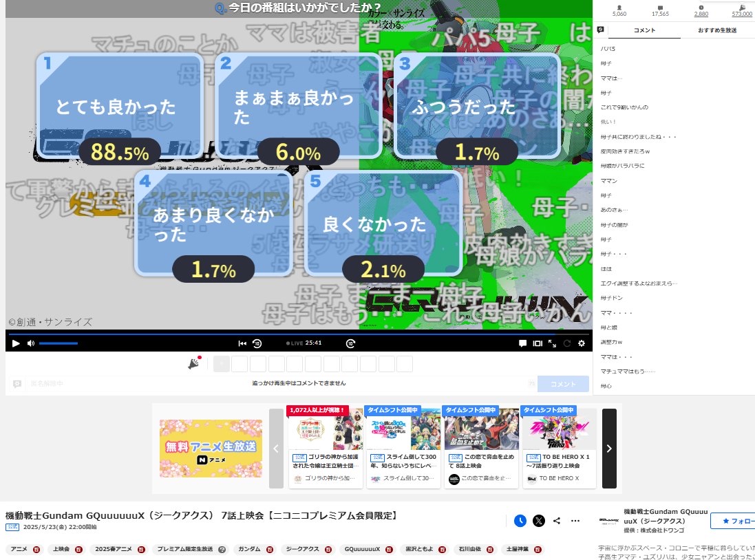Switch to theater mode with the IOI icon

pyautogui.click(x=537, y=343)
